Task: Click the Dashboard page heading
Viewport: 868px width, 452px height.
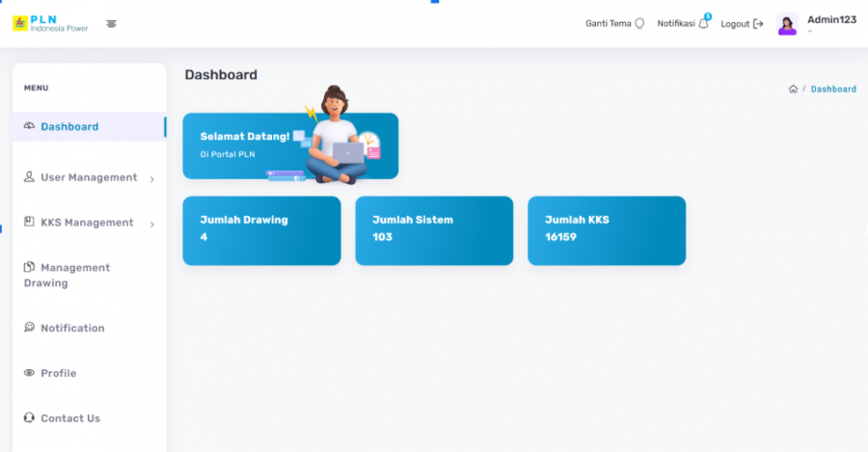Action: point(221,74)
